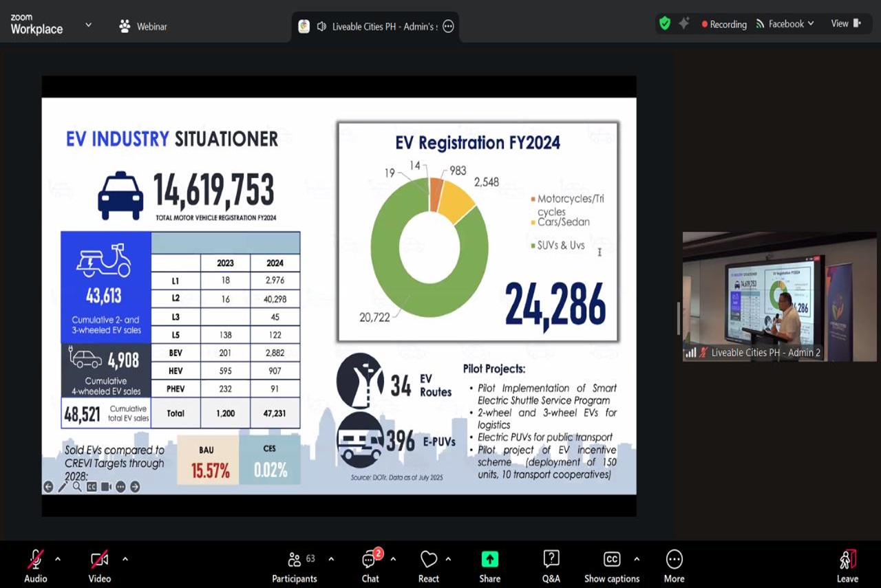Click the green shield encryption icon
This screenshot has width=881, height=588.
(x=664, y=24)
